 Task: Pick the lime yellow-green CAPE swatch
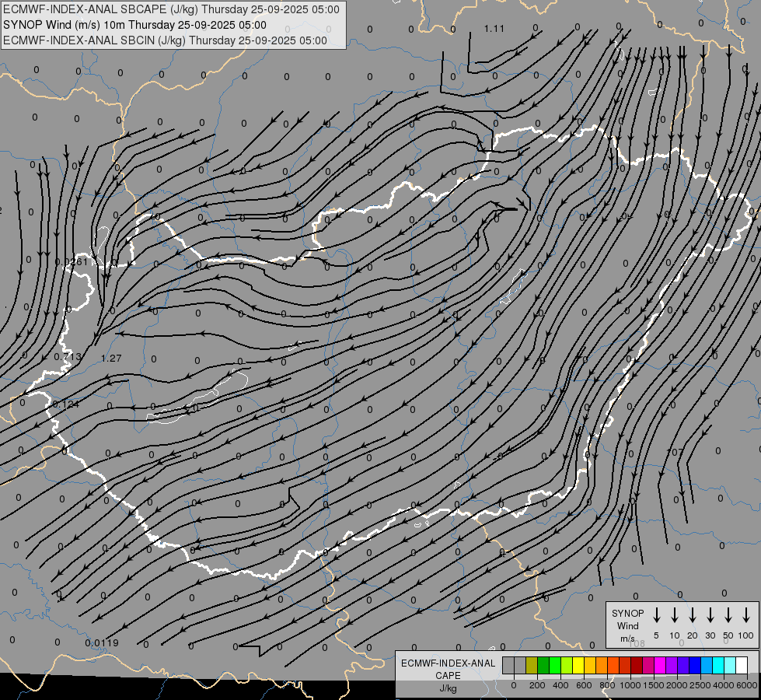click(567, 665)
